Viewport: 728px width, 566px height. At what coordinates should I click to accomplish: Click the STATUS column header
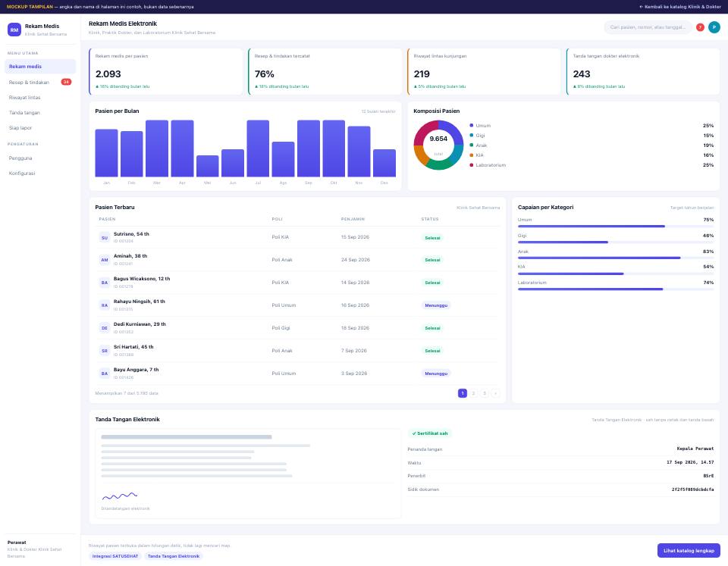pyautogui.click(x=430, y=219)
